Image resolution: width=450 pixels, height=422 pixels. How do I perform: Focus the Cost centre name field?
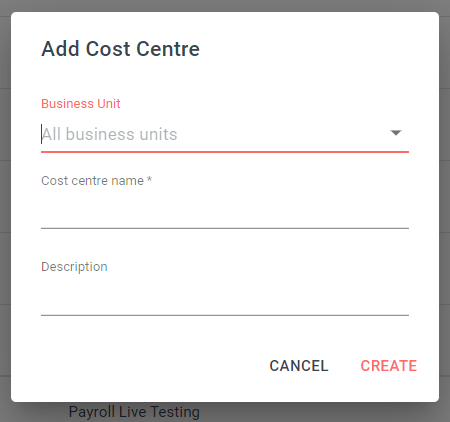[x=225, y=212]
